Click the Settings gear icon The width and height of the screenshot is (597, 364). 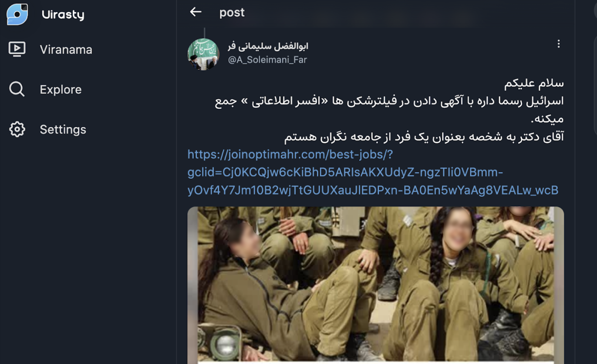17,129
